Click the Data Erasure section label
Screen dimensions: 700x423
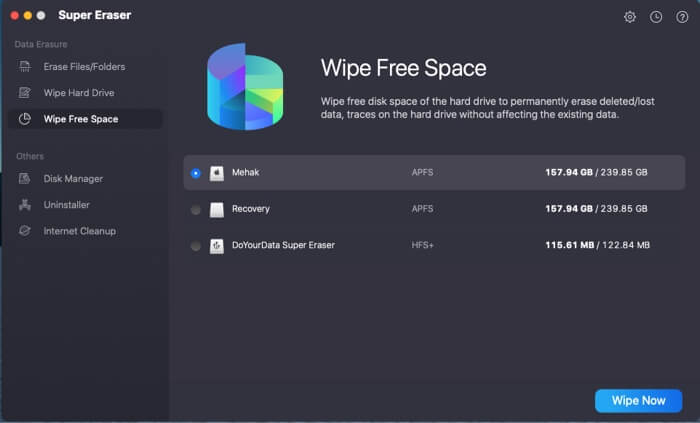[41, 44]
